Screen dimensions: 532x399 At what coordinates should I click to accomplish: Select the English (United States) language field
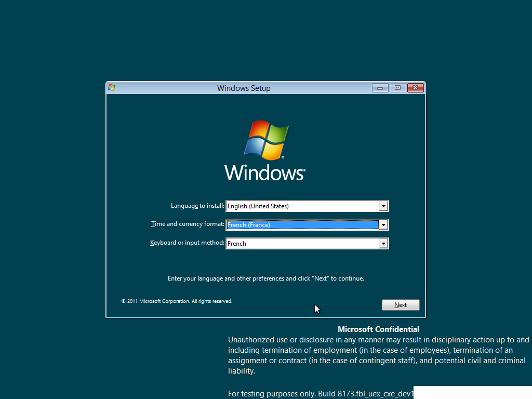coord(307,206)
